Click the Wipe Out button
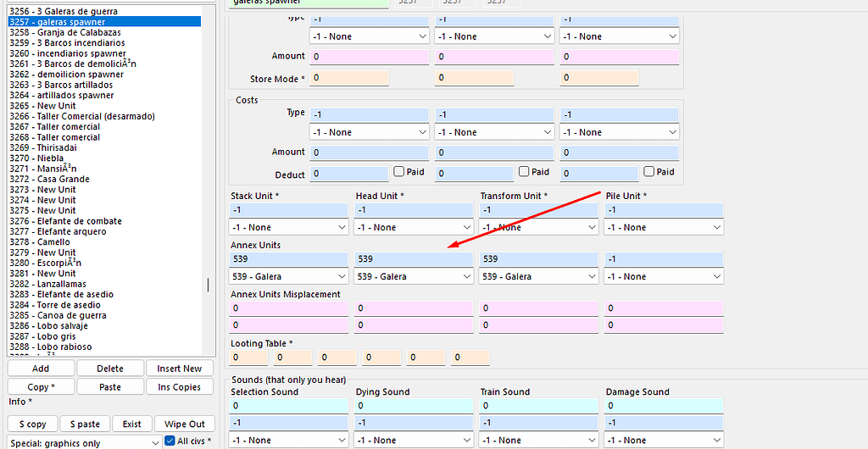 point(185,424)
